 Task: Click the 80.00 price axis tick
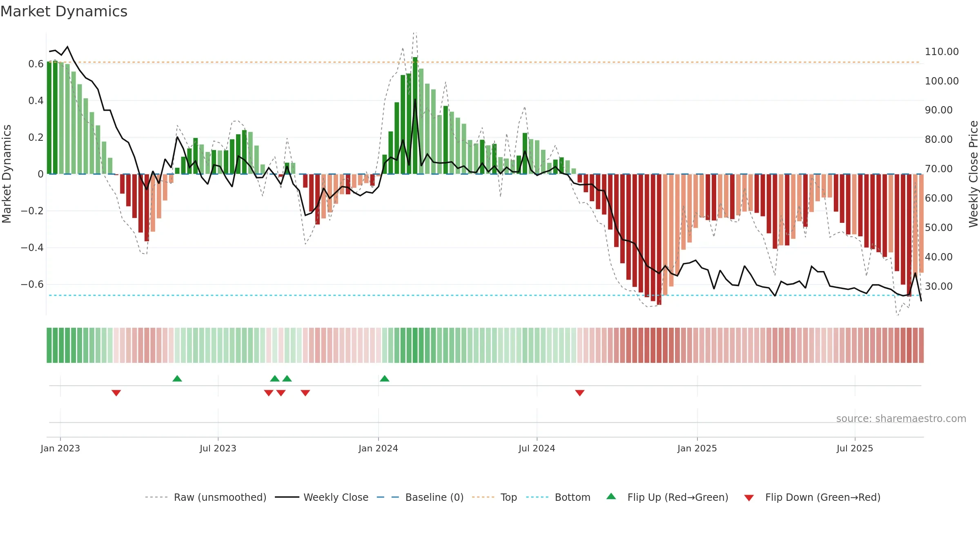click(939, 140)
